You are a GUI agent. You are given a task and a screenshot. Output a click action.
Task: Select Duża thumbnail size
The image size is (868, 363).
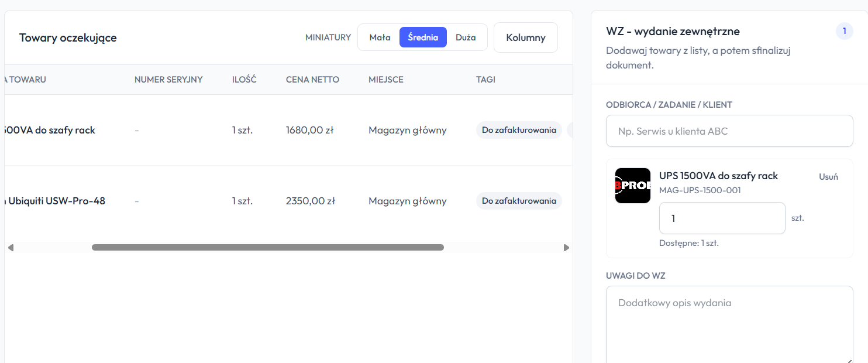click(466, 37)
